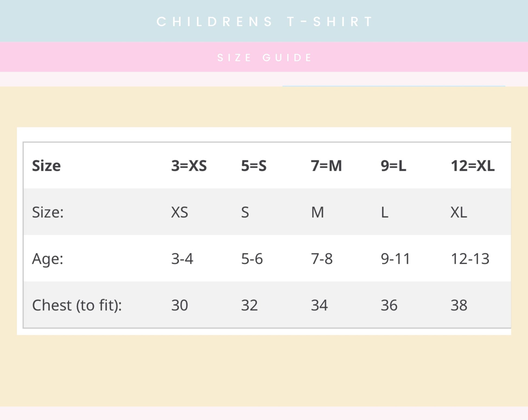
Task: Click the 5=S column header
Action: tap(254, 166)
